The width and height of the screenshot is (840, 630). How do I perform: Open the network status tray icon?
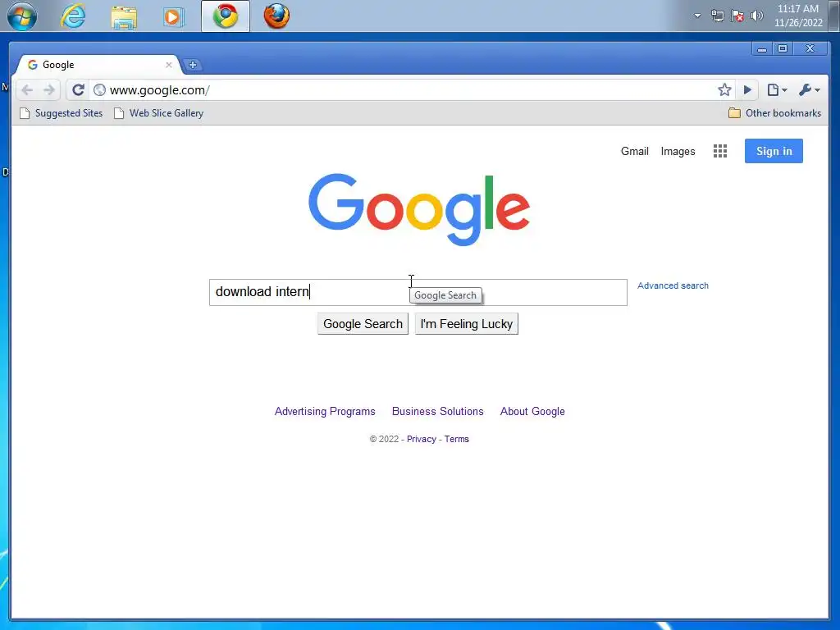(717, 16)
